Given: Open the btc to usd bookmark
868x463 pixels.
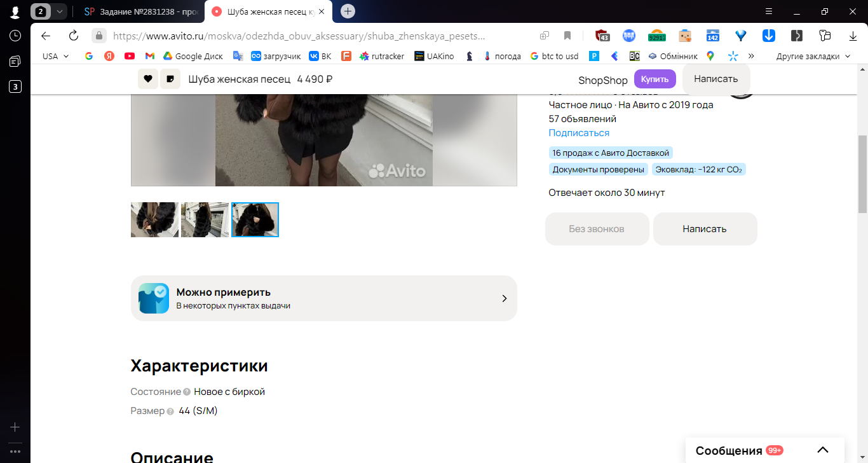Looking at the screenshot, I should (554, 56).
